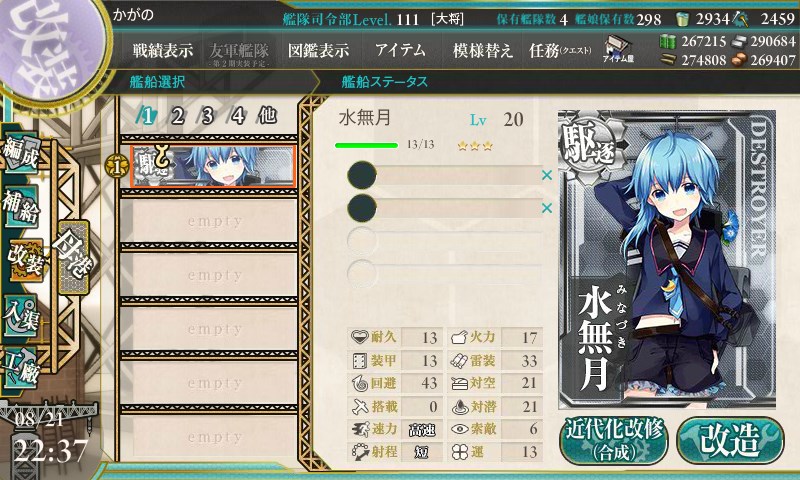Select the 改装 remodel sidebar icon
This screenshot has height=480, width=800.
pos(24,260)
